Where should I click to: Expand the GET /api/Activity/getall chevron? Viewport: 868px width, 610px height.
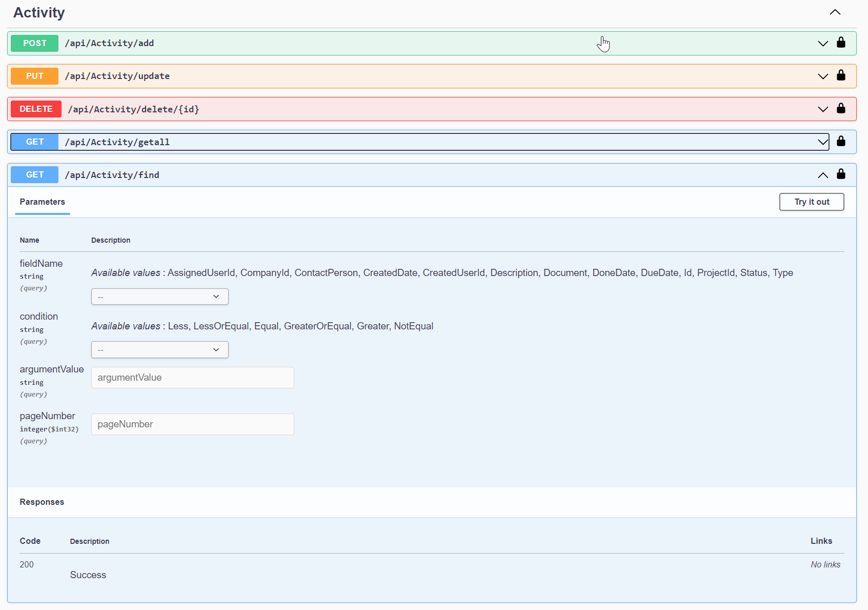point(822,142)
